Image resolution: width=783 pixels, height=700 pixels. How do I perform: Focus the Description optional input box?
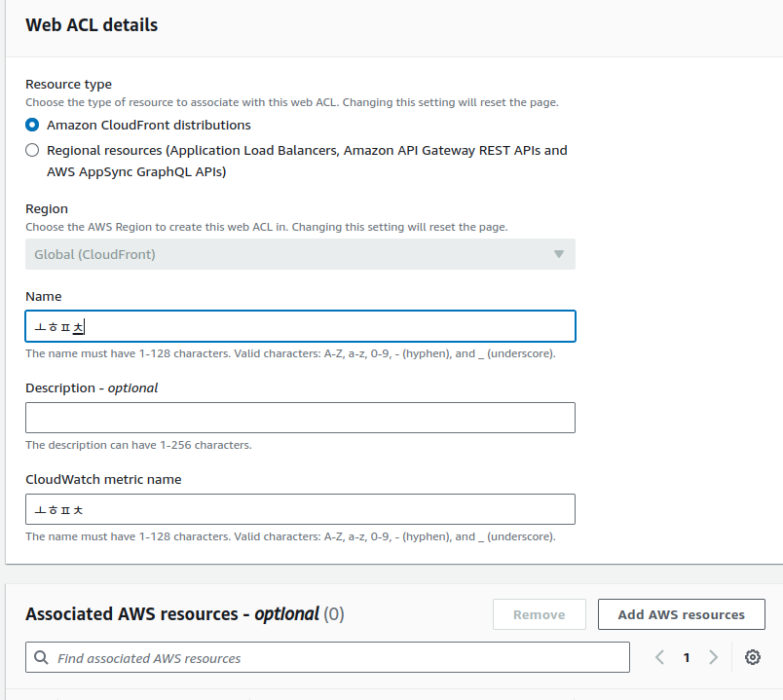pyautogui.click(x=300, y=418)
